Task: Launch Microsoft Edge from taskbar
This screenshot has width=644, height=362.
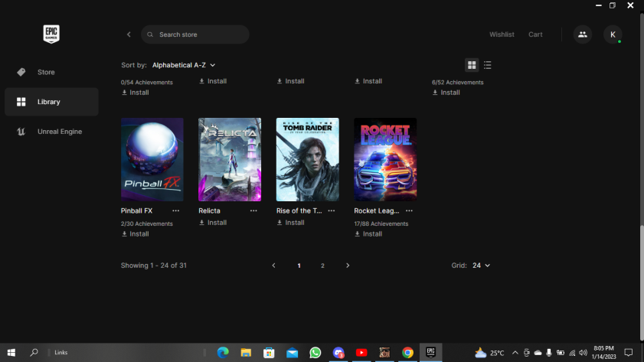Action: [x=223, y=353]
